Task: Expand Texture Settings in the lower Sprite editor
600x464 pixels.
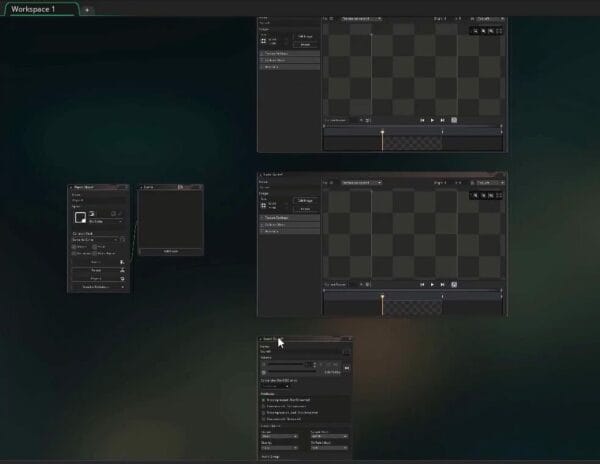Action: 290,218
